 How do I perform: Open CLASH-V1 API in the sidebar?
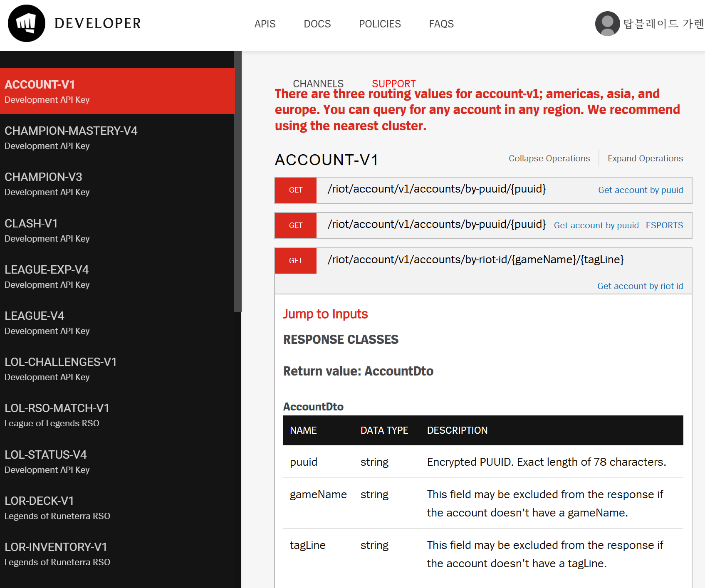click(117, 230)
